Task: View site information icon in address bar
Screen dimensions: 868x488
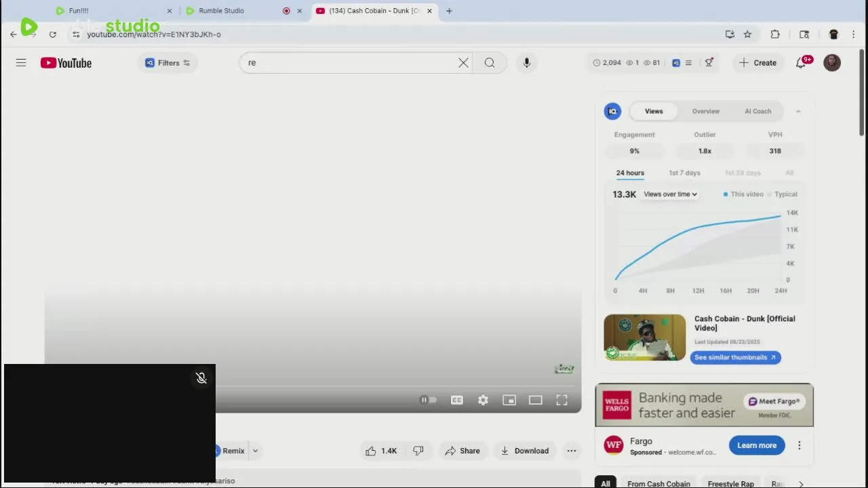Action: tap(76, 35)
